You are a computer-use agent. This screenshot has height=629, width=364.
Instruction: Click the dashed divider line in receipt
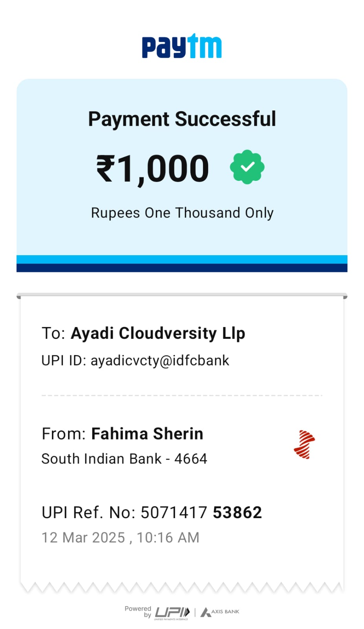coord(182,395)
